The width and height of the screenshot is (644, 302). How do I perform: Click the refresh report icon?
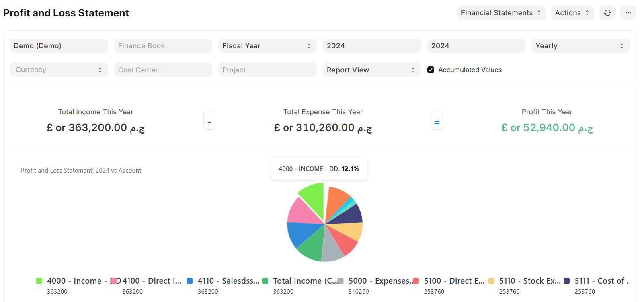click(x=607, y=13)
